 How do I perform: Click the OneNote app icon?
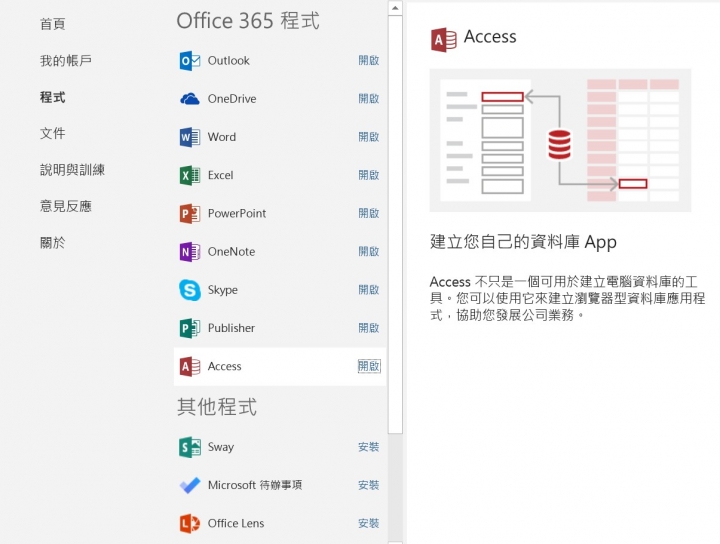coord(190,252)
